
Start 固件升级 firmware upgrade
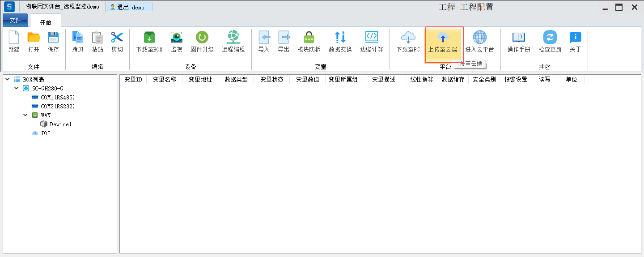202,38
